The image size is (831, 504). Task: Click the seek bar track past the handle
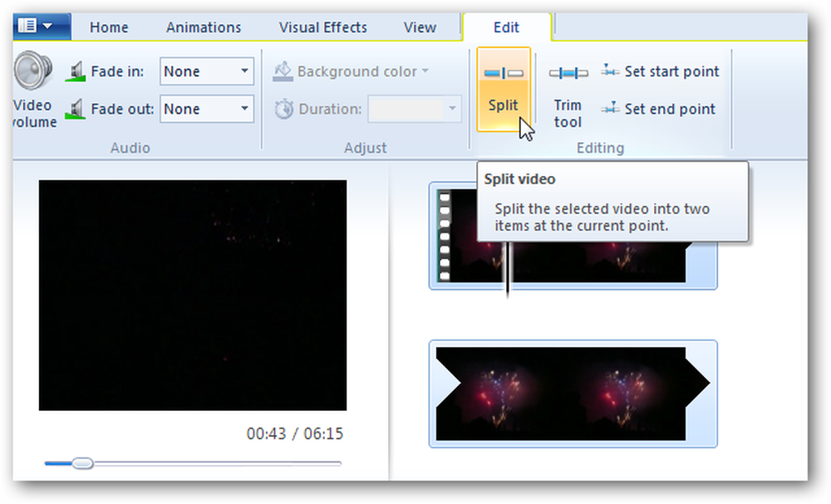coord(217,463)
